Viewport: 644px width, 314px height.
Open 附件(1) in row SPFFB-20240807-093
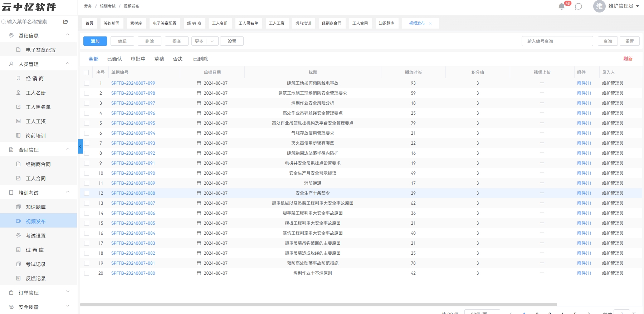(x=584, y=143)
